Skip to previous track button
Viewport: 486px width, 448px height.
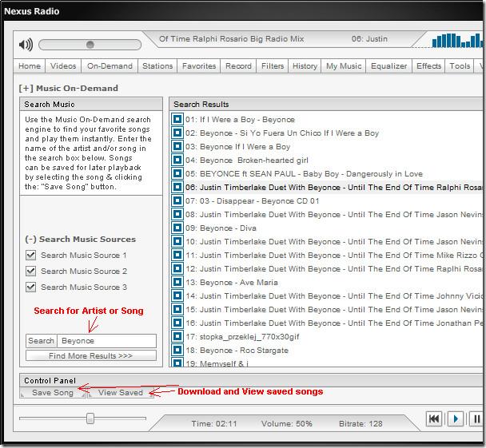(434, 419)
